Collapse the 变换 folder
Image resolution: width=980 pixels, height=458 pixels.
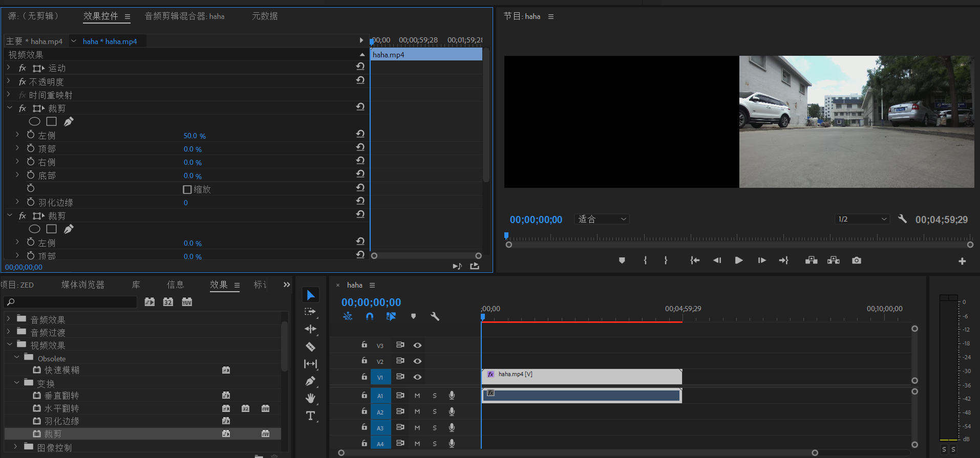[x=16, y=382]
